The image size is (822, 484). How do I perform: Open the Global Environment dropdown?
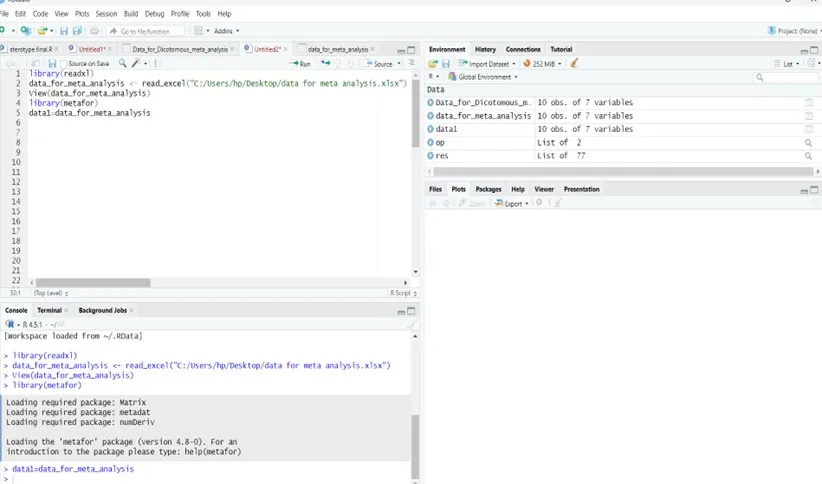point(483,77)
